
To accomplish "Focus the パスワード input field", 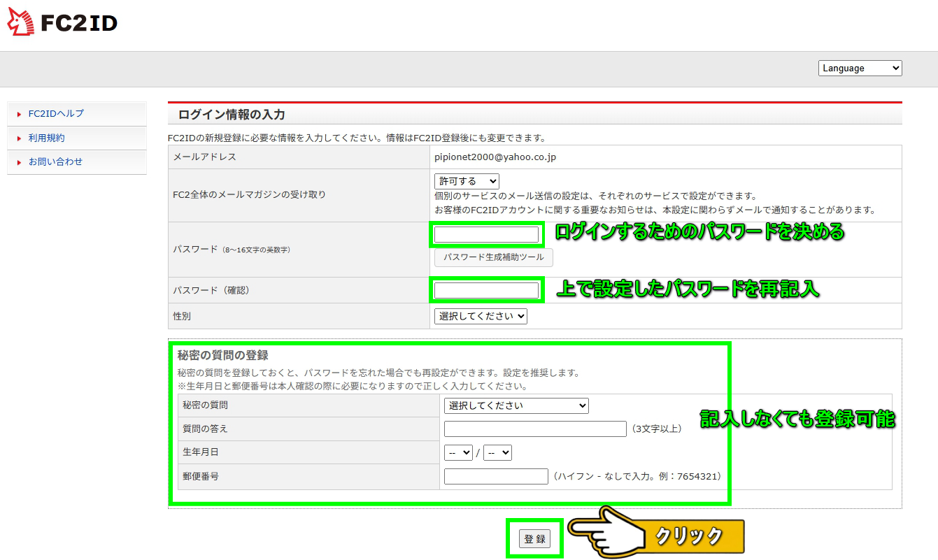I will (486, 235).
